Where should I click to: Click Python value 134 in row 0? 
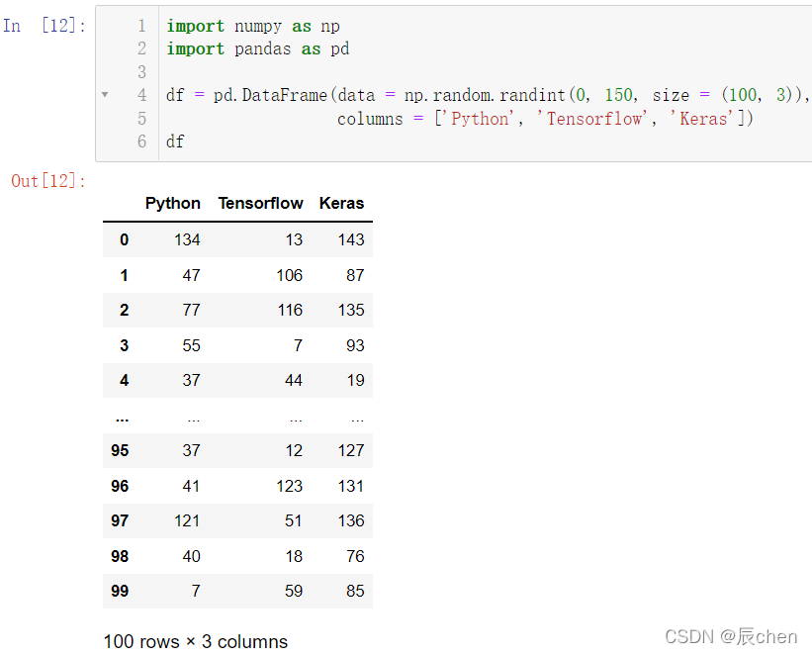click(x=187, y=239)
